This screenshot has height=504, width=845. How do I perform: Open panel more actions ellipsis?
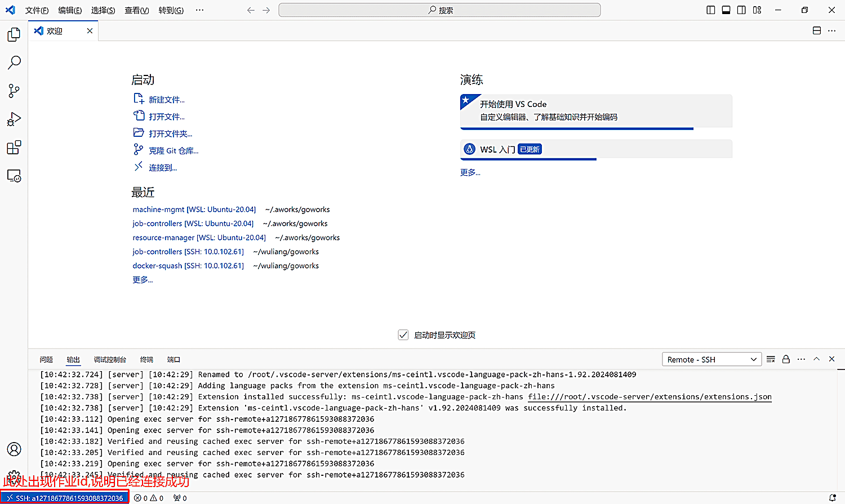click(801, 359)
